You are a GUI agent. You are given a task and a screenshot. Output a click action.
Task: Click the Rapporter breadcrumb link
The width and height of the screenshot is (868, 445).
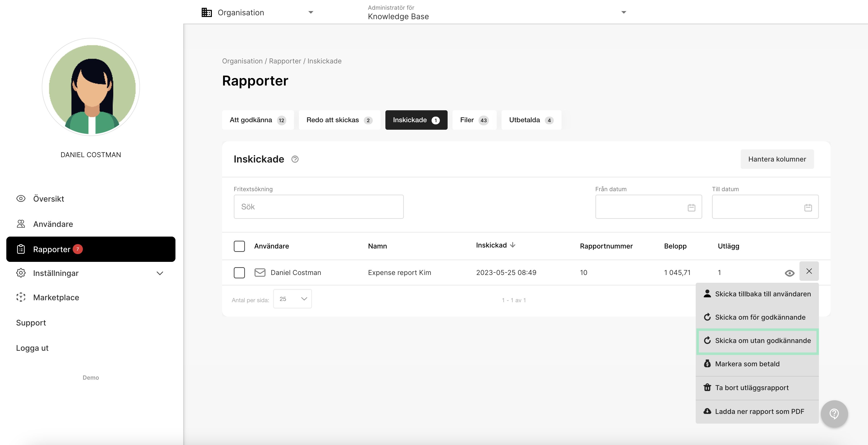coord(285,61)
